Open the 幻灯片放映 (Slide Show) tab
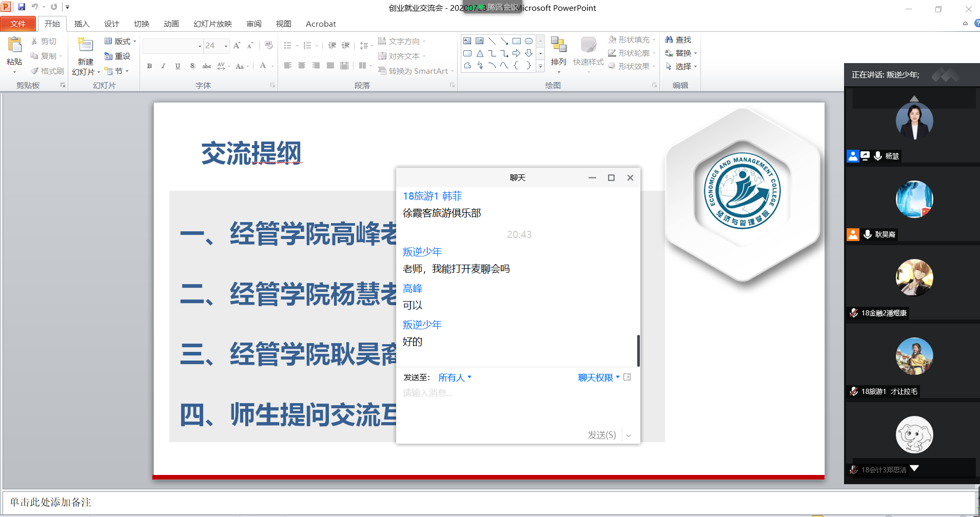This screenshot has height=517, width=980. [212, 24]
